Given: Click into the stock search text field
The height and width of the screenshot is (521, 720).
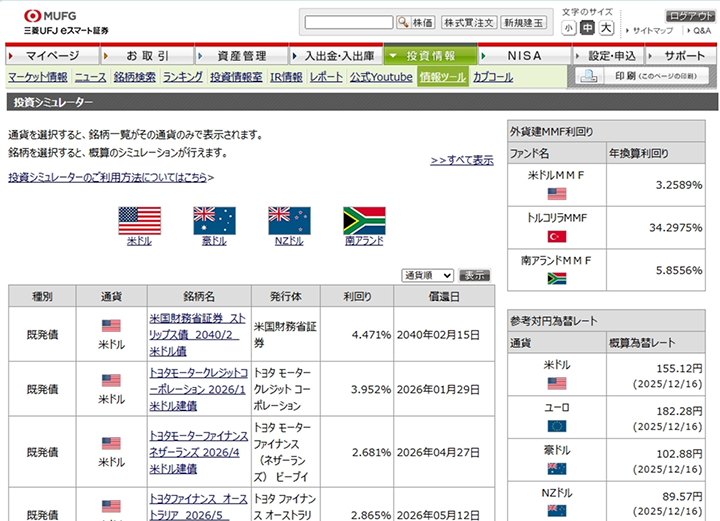Looking at the screenshot, I should 348,22.
